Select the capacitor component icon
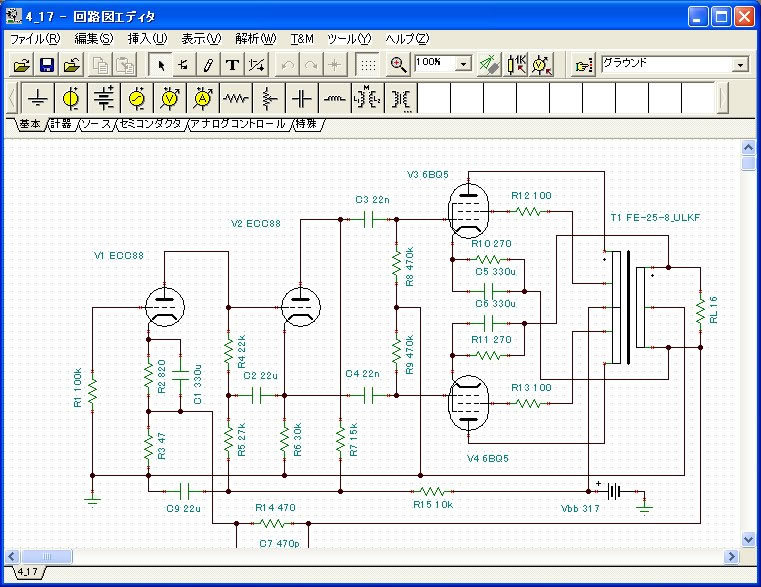This screenshot has height=587, width=761. 302,98
